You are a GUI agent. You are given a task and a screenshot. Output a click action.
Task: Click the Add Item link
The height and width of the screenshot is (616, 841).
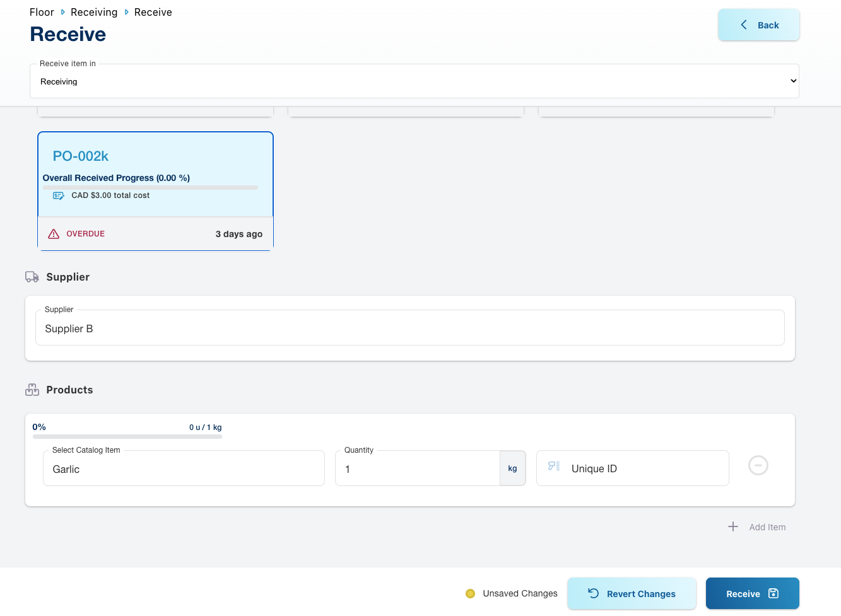767,527
